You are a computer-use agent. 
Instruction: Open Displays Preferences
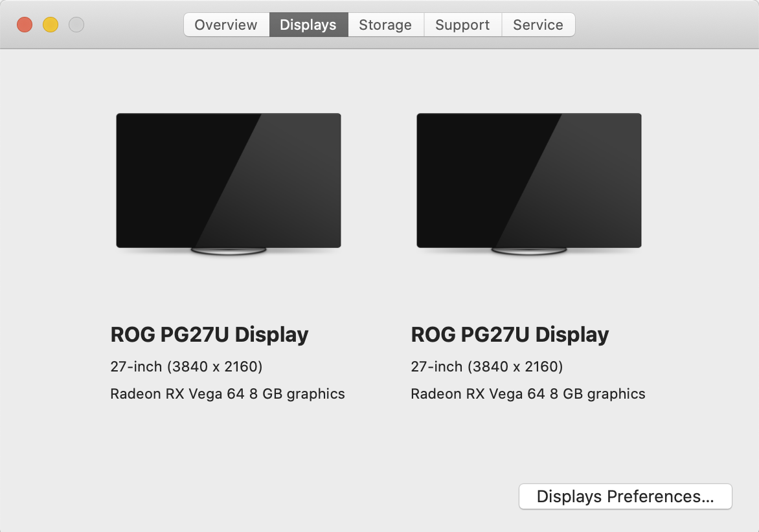click(625, 497)
